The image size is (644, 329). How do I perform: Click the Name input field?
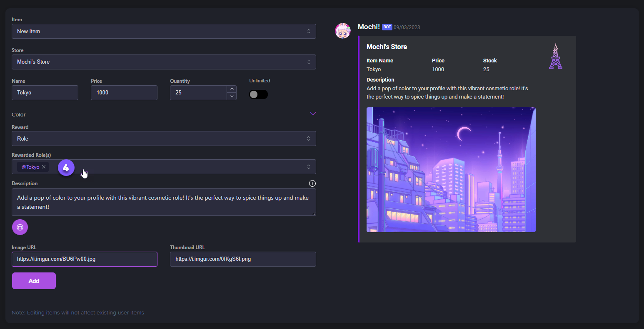45,93
